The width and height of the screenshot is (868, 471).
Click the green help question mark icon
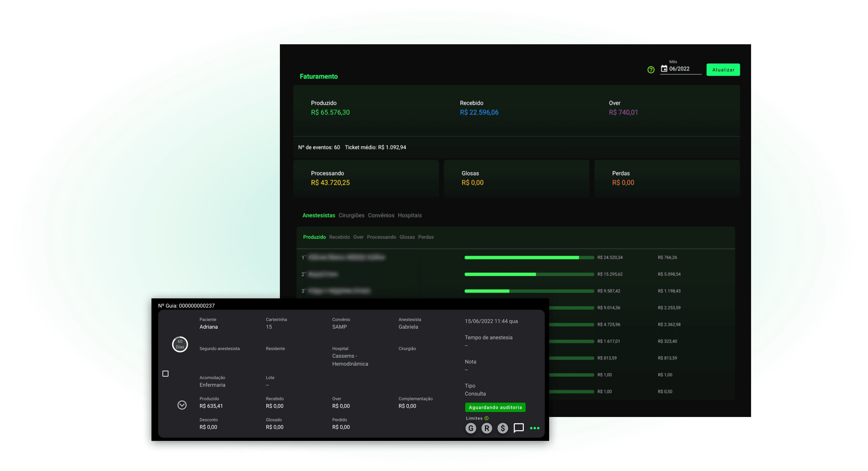651,70
